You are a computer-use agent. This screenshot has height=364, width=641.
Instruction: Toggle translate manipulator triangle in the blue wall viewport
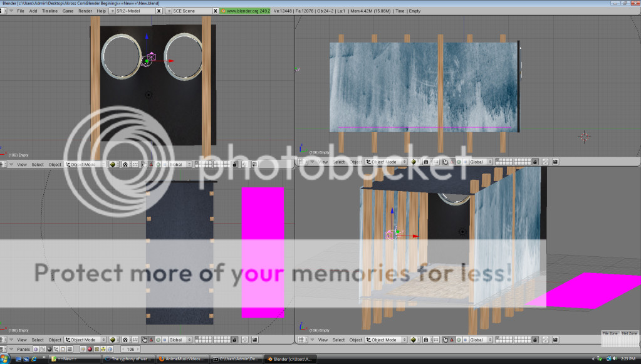[x=452, y=162]
